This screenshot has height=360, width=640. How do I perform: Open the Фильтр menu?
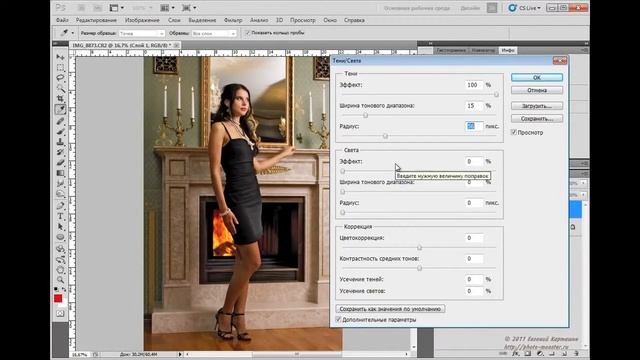pyautogui.click(x=233, y=20)
